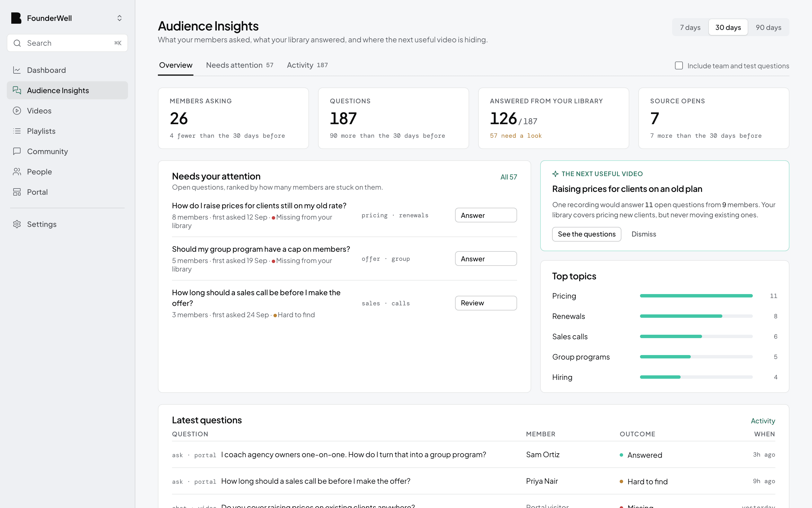The image size is (812, 508).
Task: Answer the raise prices old rate question
Action: pyautogui.click(x=486, y=215)
